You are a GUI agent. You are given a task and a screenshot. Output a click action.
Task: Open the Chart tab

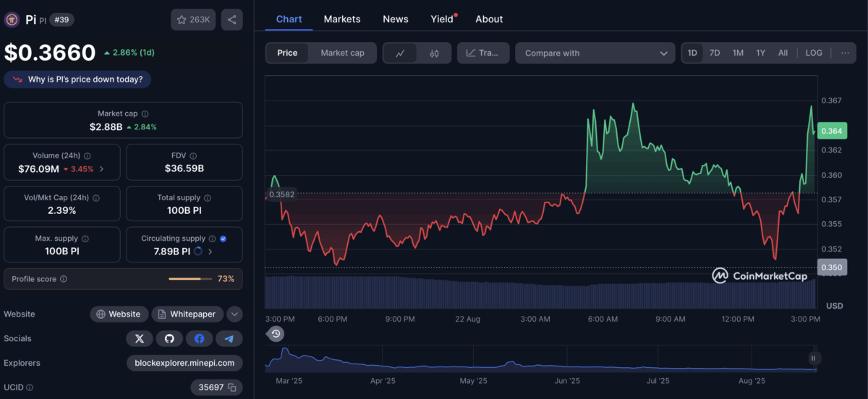[x=289, y=19]
